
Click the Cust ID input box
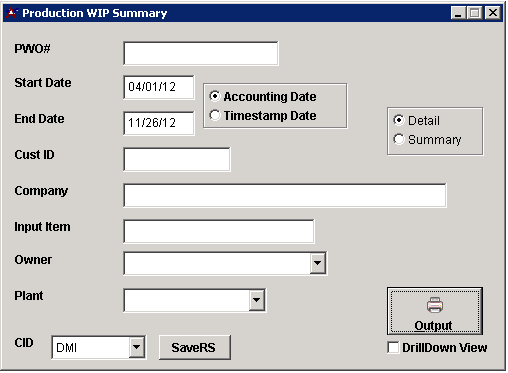point(177,159)
